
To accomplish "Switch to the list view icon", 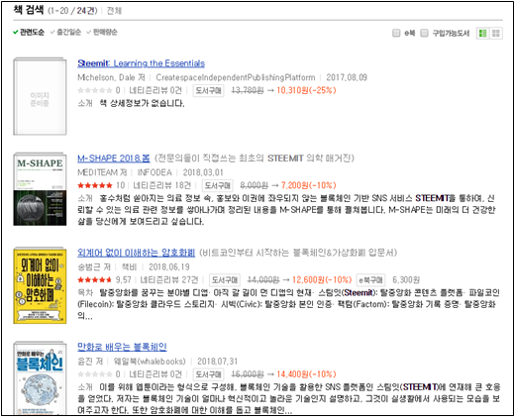I will (483, 33).
